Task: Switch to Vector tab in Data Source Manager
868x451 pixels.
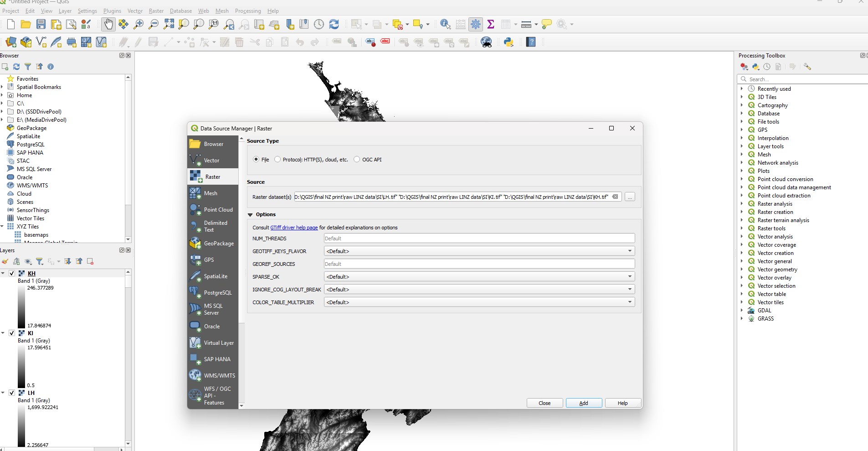Action: pyautogui.click(x=213, y=161)
